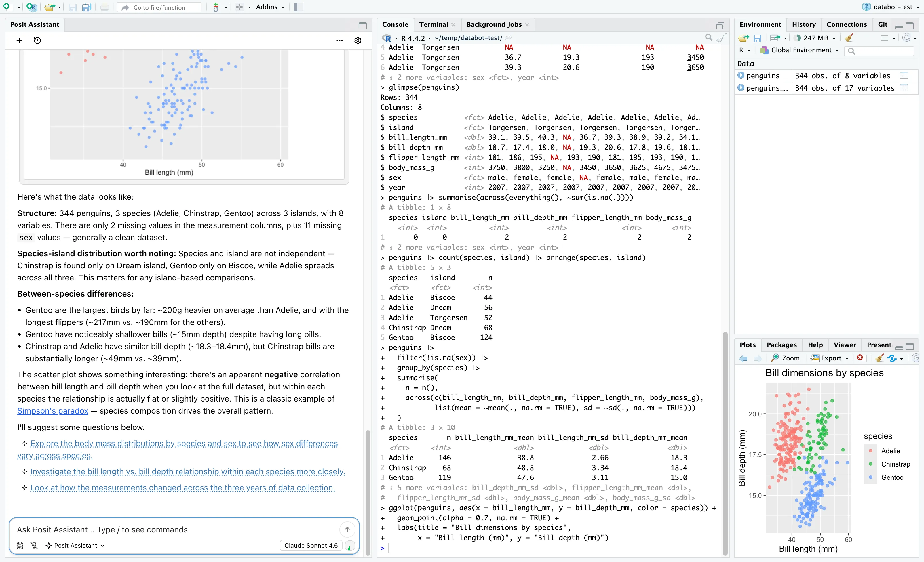This screenshot has width=924, height=562.
Task: Toggle the sidebar panel visibility
Action: tap(298, 7)
